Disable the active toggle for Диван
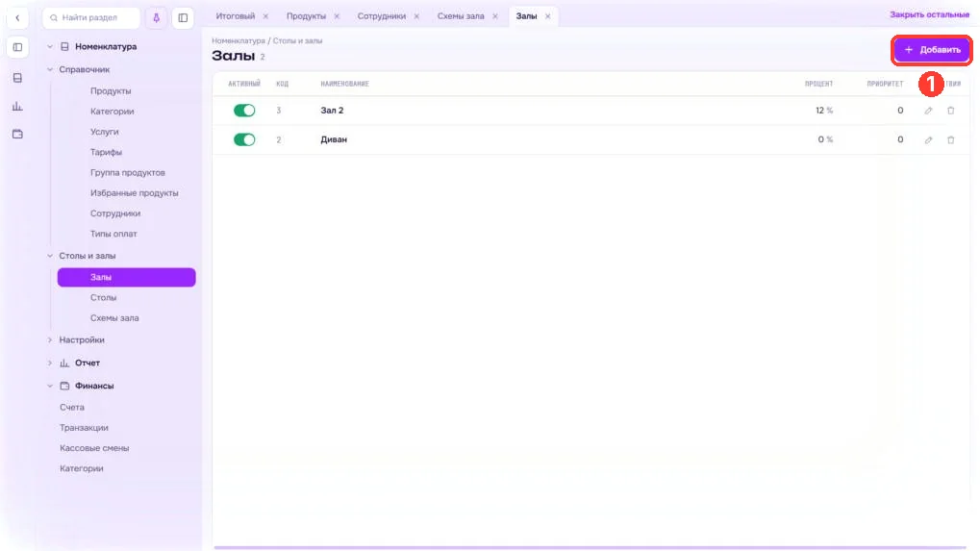 pos(244,140)
